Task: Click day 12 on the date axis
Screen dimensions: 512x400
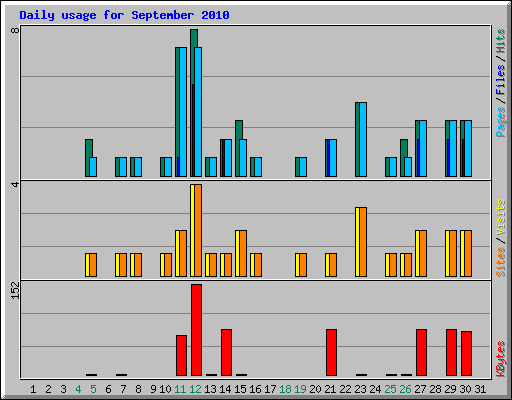Action: [x=195, y=389]
